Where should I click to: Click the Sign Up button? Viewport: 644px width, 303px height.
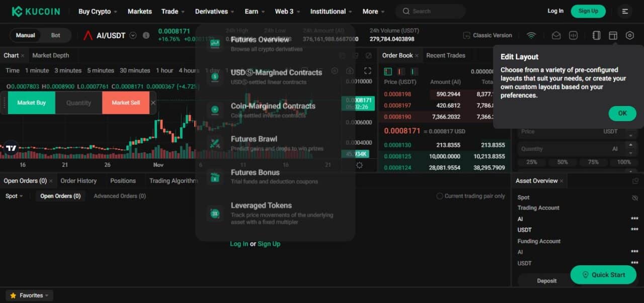(588, 11)
